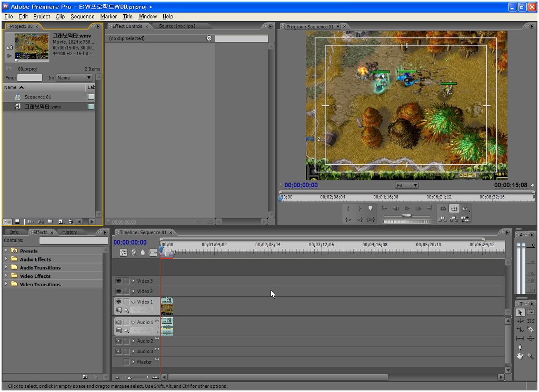Open the Sequence menu
The height and width of the screenshot is (392, 539).
pos(82,16)
